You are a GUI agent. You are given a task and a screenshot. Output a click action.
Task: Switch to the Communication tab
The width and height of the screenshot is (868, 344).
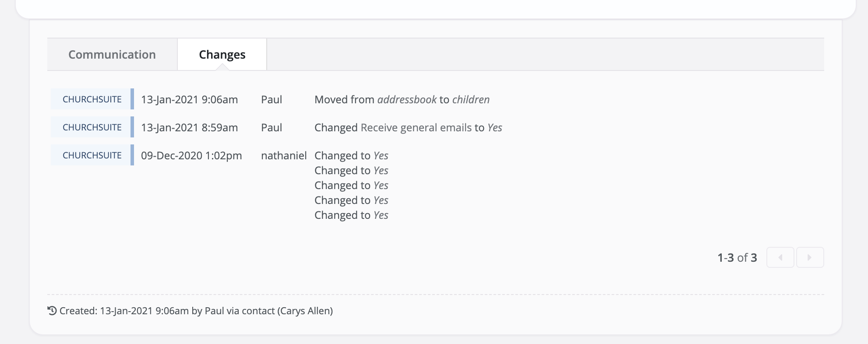click(112, 54)
